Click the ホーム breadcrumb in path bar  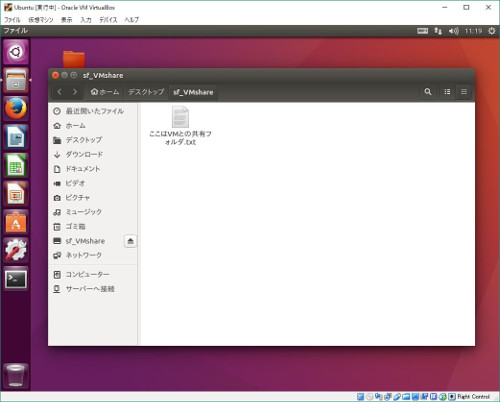105,92
